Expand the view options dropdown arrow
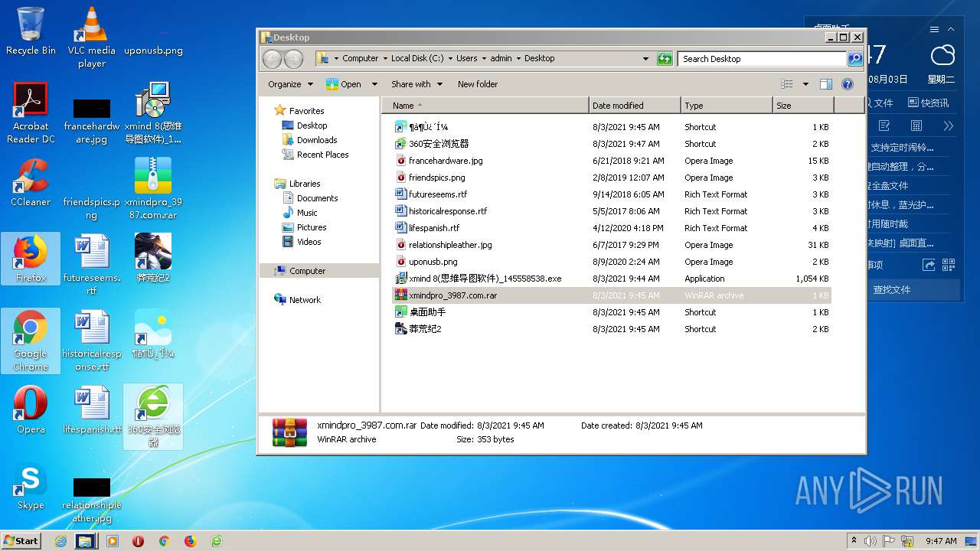Viewport: 980px width, 551px height. pos(805,84)
